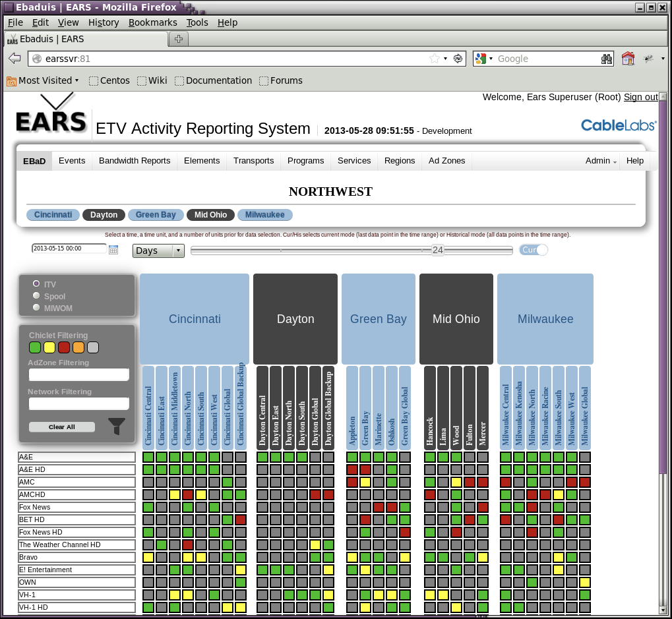Click the spider addon toolbar icon

[x=648, y=58]
